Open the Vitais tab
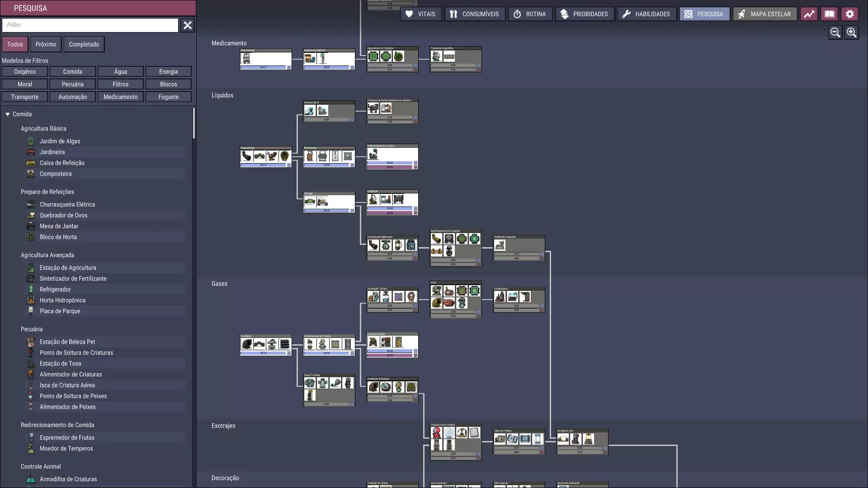 (x=420, y=14)
